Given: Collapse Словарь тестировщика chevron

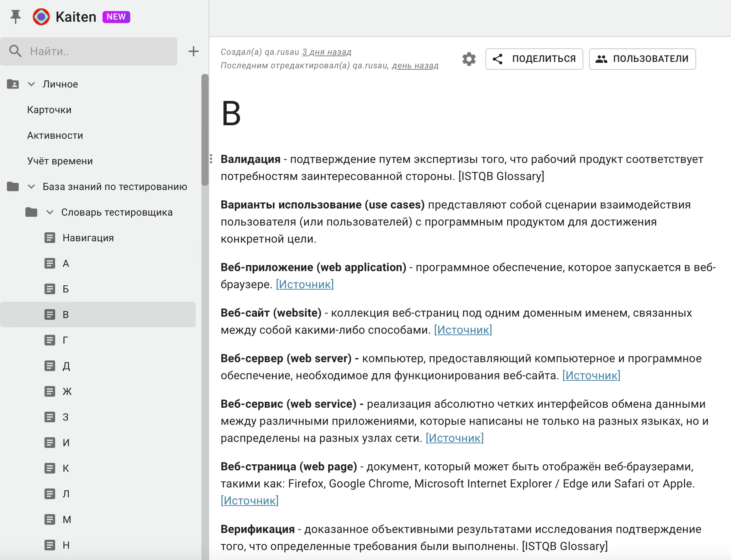Looking at the screenshot, I should (x=50, y=212).
